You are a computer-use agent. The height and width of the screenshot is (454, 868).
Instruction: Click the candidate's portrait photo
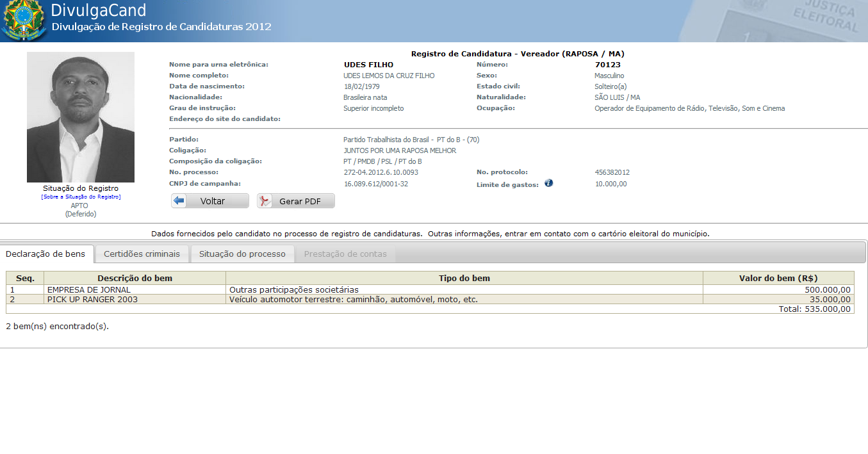[x=81, y=117]
